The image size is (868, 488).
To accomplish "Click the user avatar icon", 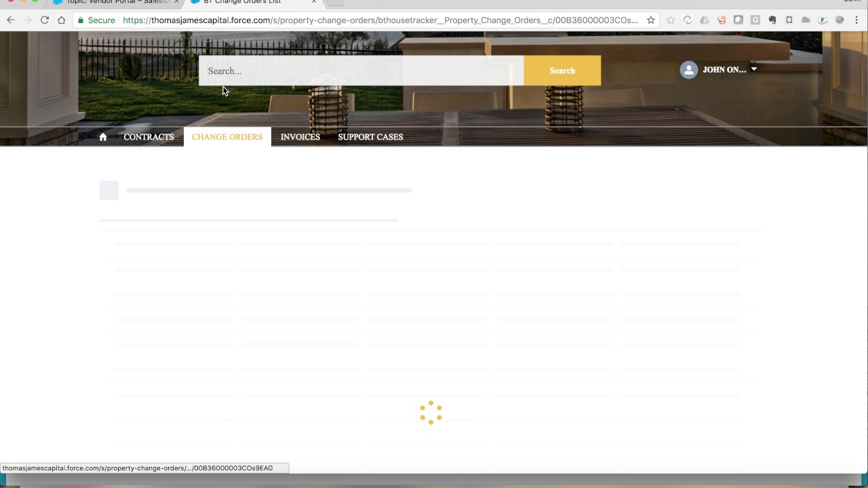I will (x=689, y=70).
